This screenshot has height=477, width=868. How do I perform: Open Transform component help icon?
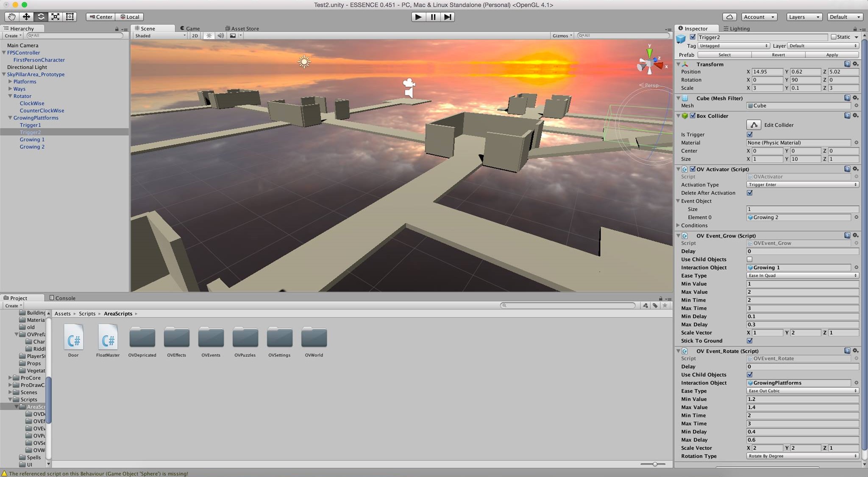coord(847,64)
